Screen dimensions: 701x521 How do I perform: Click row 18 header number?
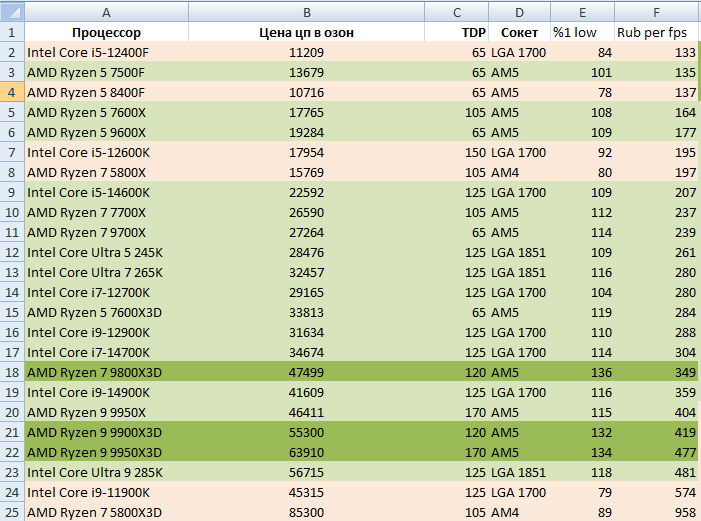(12, 372)
